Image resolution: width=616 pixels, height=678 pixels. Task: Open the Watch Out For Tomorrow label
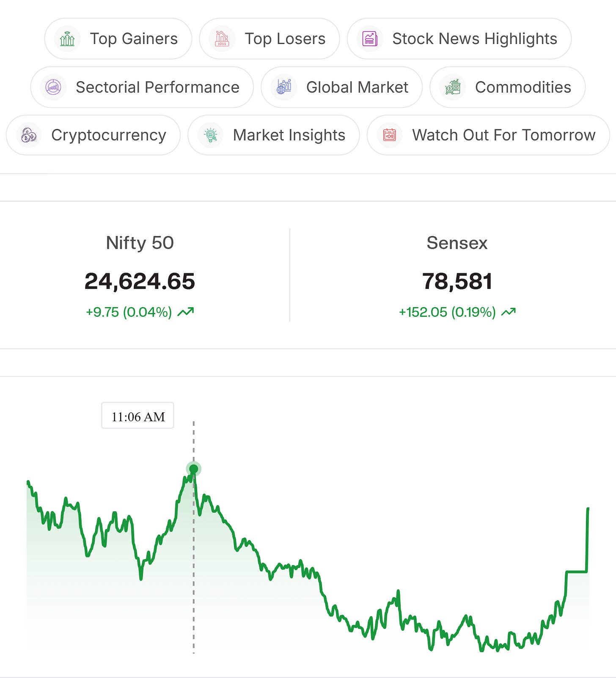504,135
